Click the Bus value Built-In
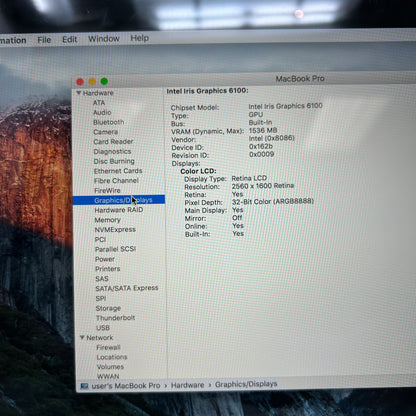This screenshot has width=416, height=416. [260, 122]
